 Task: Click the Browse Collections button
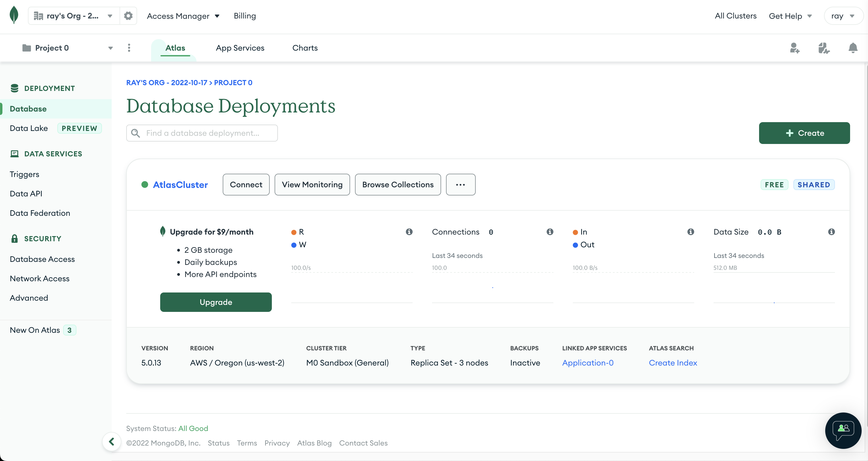(x=398, y=185)
